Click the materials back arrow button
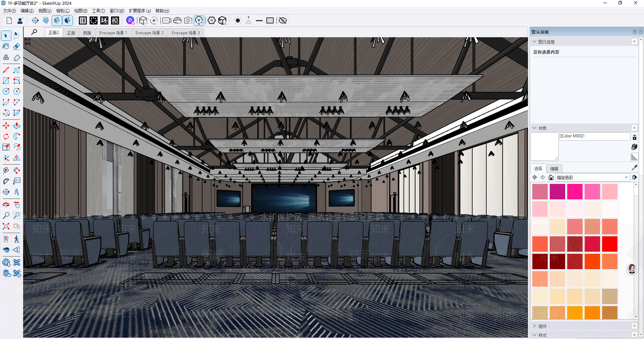This screenshot has height=339, width=644. click(x=535, y=177)
